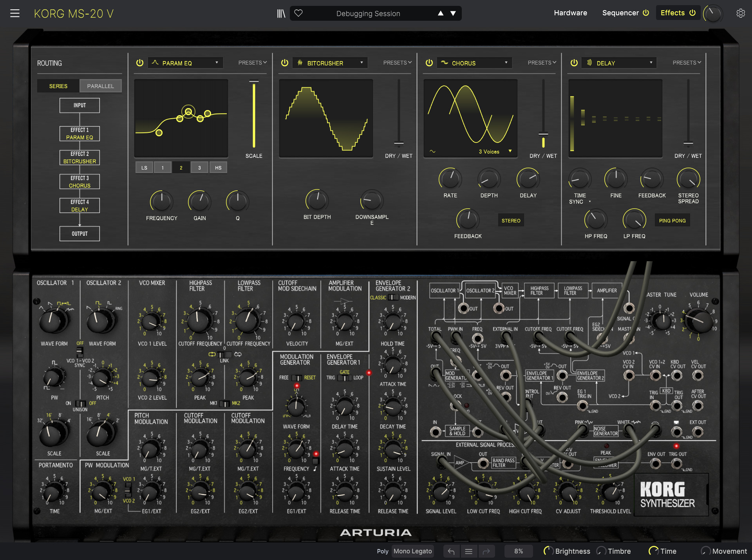The image size is (752, 560).
Task: Select SERIES routing tab
Action: click(x=58, y=86)
